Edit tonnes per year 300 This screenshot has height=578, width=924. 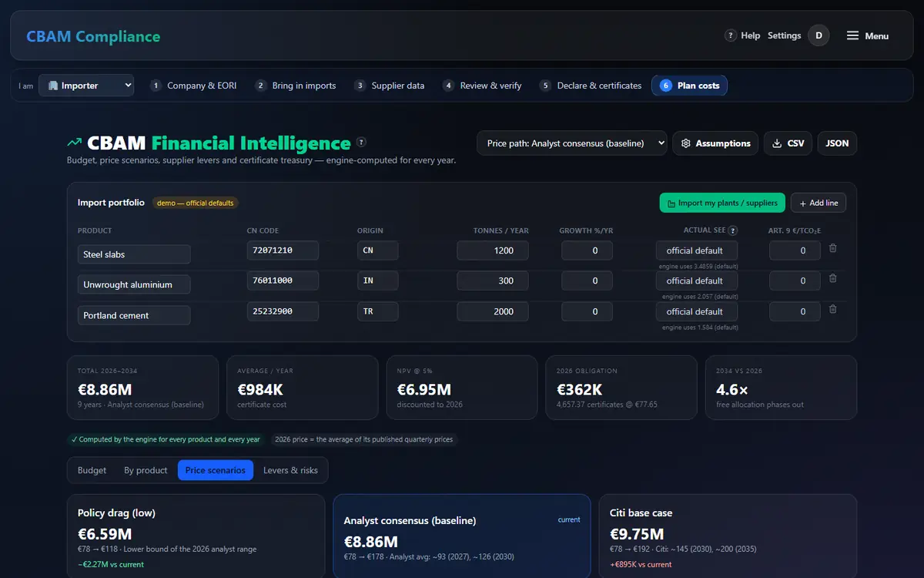pos(493,281)
